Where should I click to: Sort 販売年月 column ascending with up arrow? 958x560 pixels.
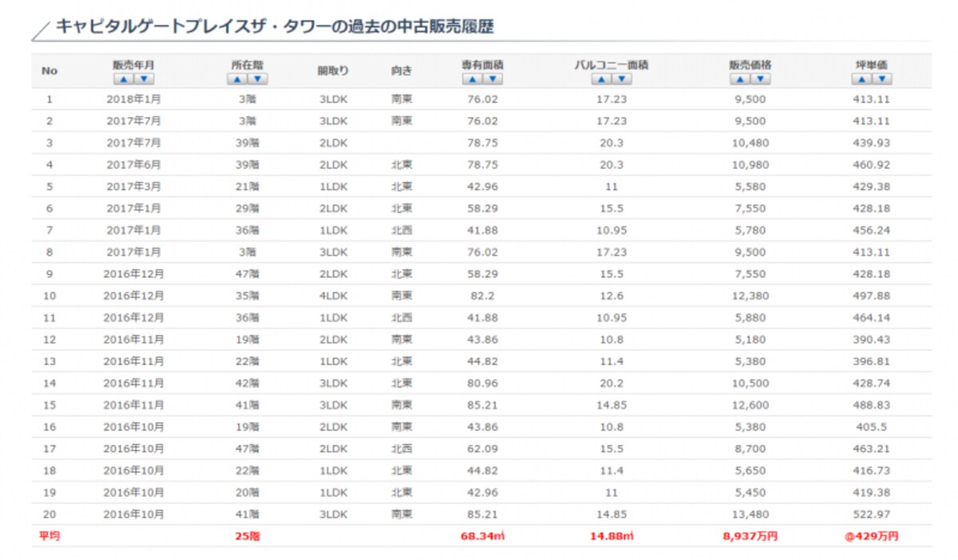[x=124, y=79]
